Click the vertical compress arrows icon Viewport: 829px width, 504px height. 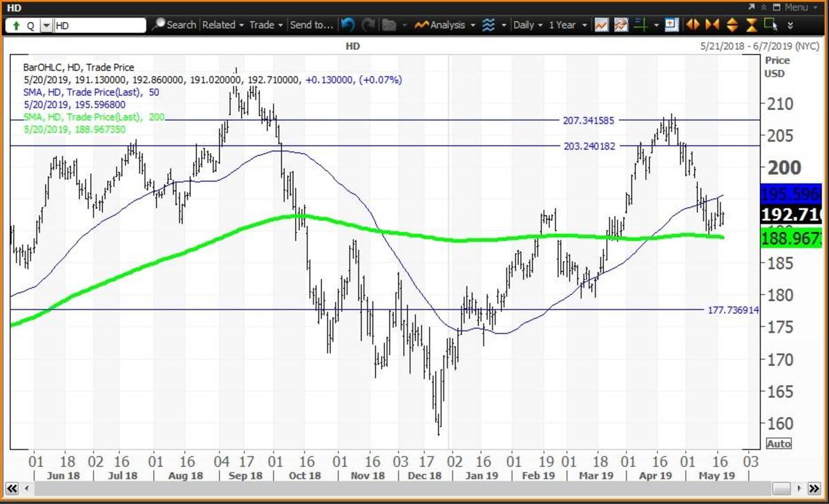point(752,25)
